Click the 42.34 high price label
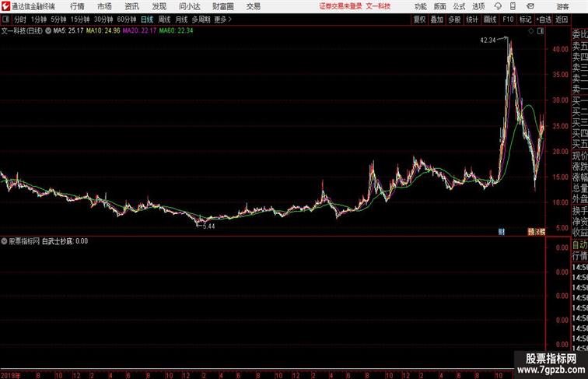588x379 pixels. point(488,40)
